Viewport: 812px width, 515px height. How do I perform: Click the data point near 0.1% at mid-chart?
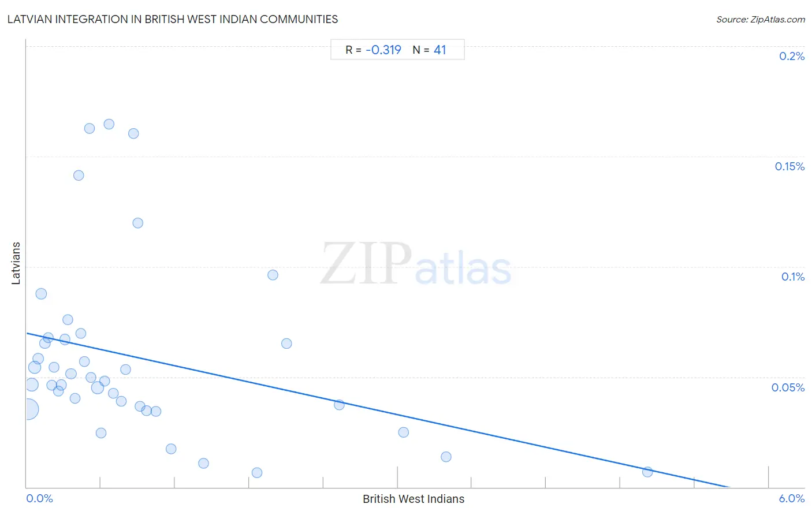273,275
